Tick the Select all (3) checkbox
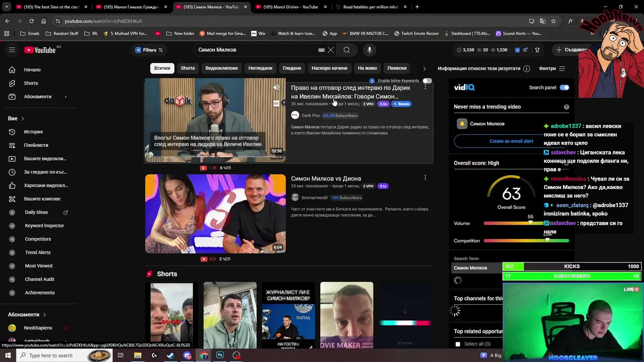 457,344
